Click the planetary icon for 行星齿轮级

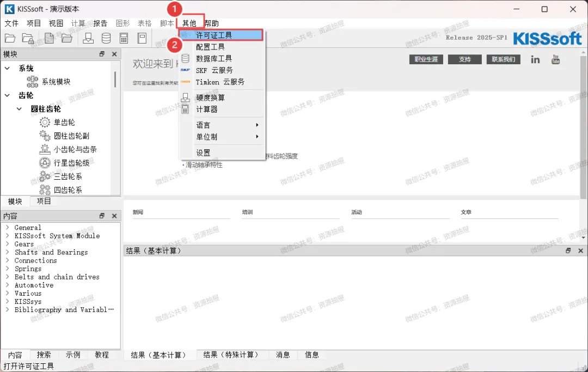point(45,163)
